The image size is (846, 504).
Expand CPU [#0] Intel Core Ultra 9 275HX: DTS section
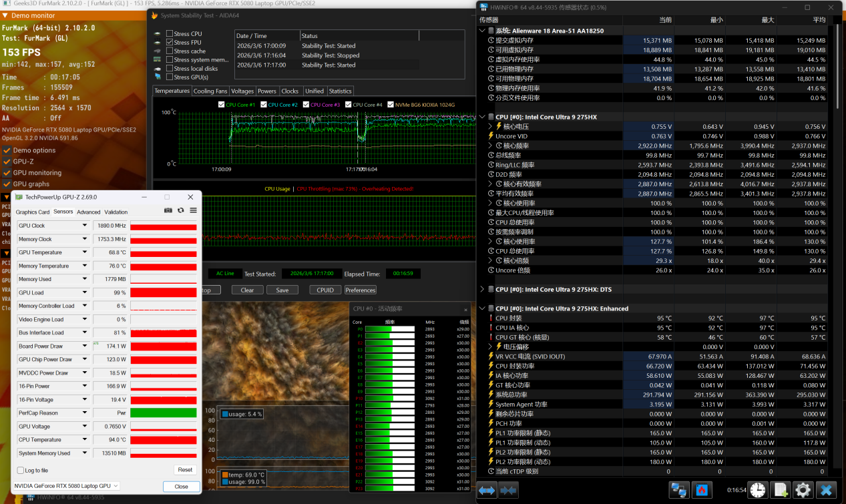483,290
